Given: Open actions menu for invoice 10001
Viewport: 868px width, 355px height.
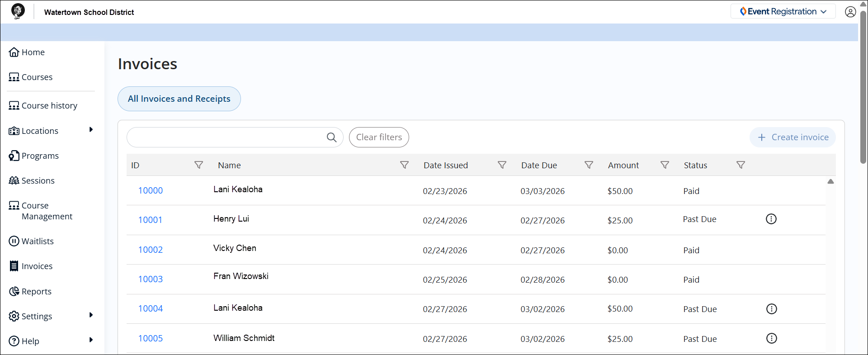Looking at the screenshot, I should click(771, 219).
